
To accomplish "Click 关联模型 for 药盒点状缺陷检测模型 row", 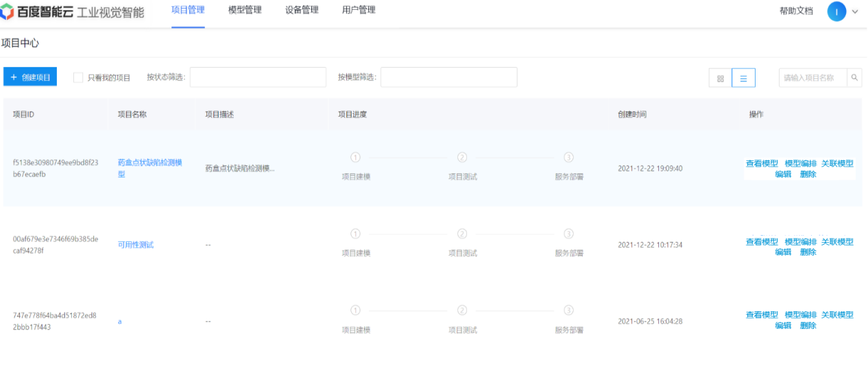I will (837, 163).
